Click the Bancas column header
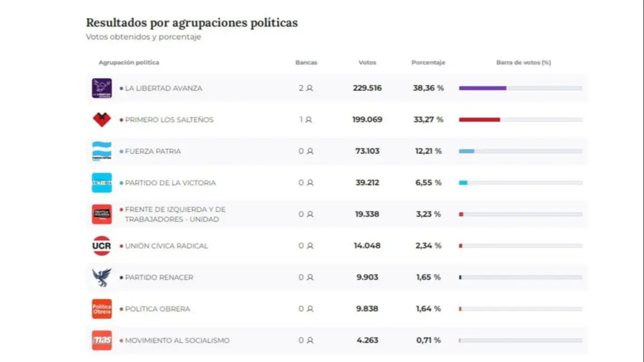This screenshot has height=362, width=644. [x=306, y=62]
